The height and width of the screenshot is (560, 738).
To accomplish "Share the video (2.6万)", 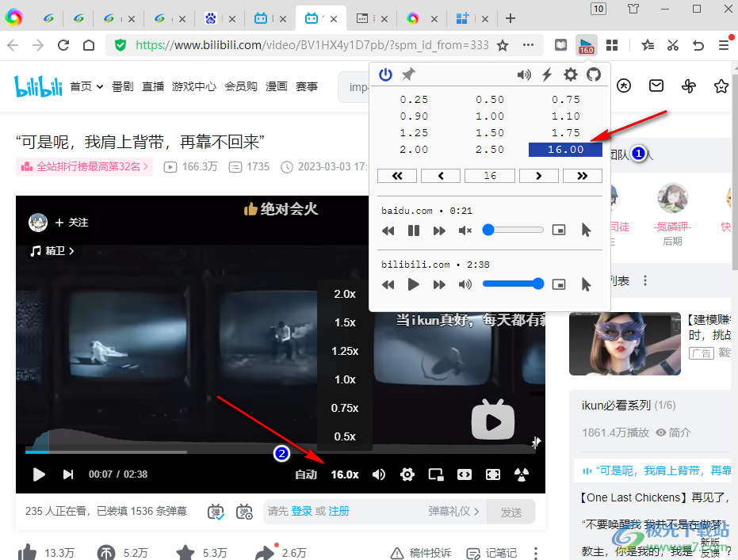I will pos(281,553).
